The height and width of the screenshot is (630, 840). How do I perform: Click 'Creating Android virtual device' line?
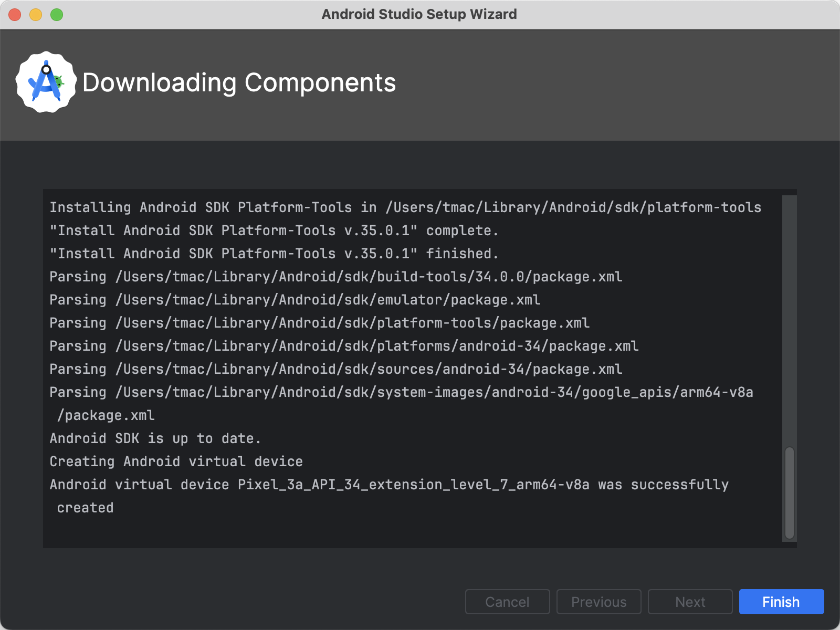pos(176,461)
